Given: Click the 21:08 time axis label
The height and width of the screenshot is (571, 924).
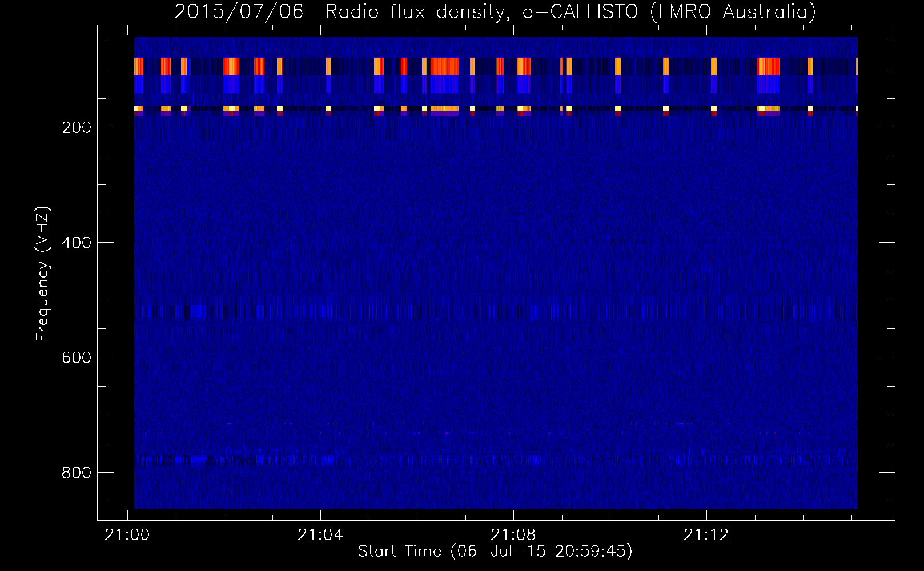Looking at the screenshot, I should pos(513,535).
